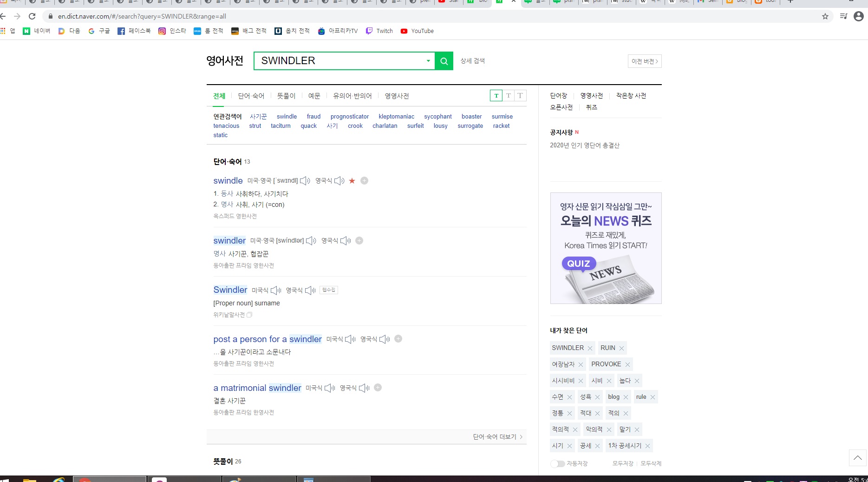Screen dimensions: 868x482
Task: Add swindle to wordbook with plus icon
Action: coord(365,181)
